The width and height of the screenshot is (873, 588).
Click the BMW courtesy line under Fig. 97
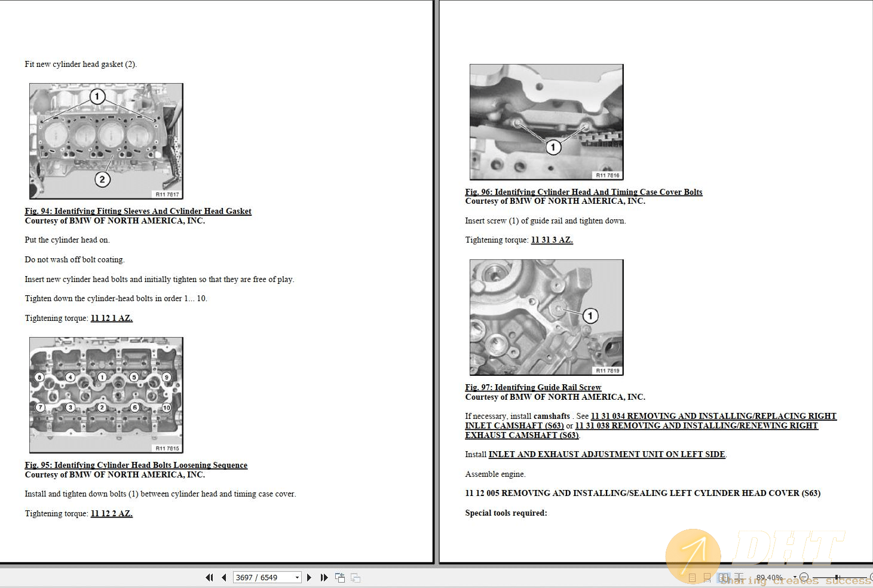[555, 397]
